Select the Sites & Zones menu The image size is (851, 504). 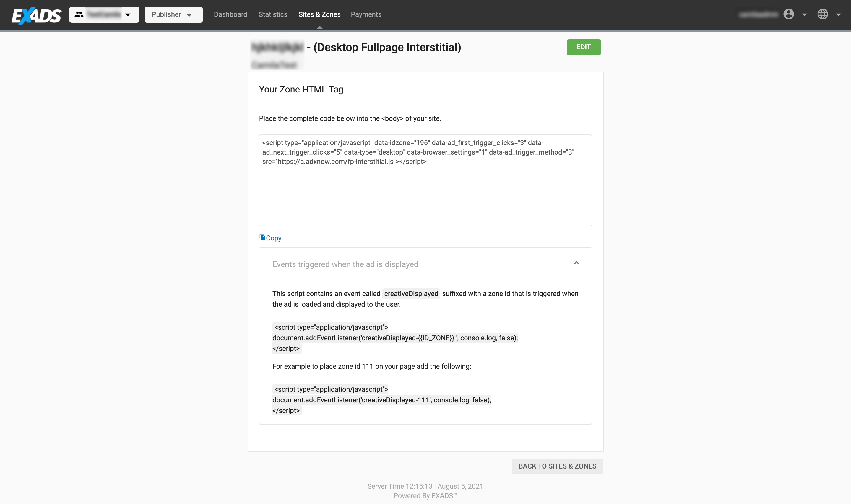[319, 14]
